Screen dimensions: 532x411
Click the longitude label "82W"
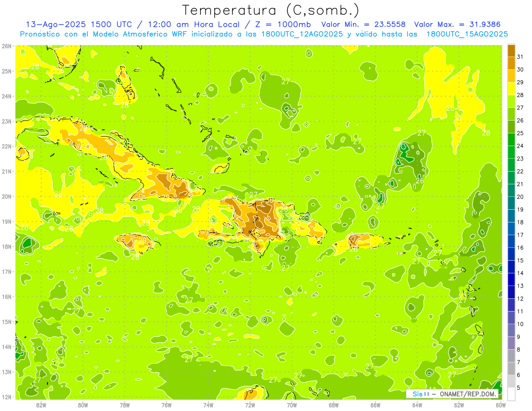41,404
